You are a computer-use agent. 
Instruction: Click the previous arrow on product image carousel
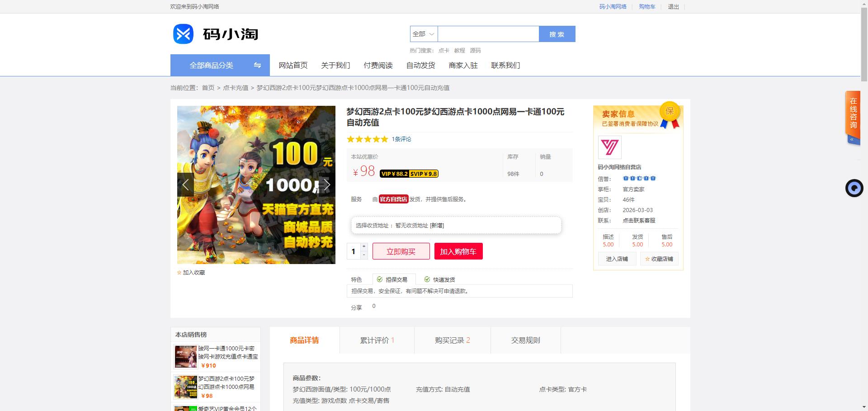click(x=185, y=184)
